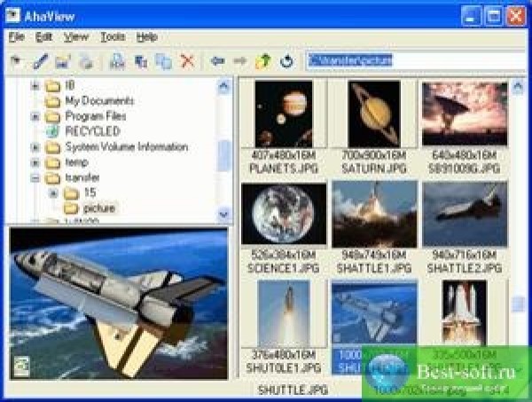Screen dimensions: 532x402
Task: Open the Help menu
Action: click(x=147, y=36)
